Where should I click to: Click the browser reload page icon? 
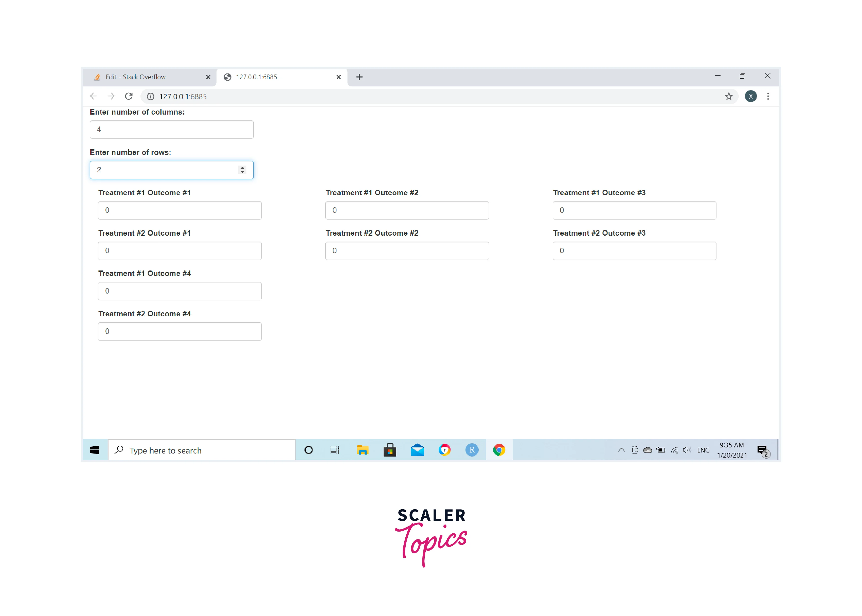point(129,96)
